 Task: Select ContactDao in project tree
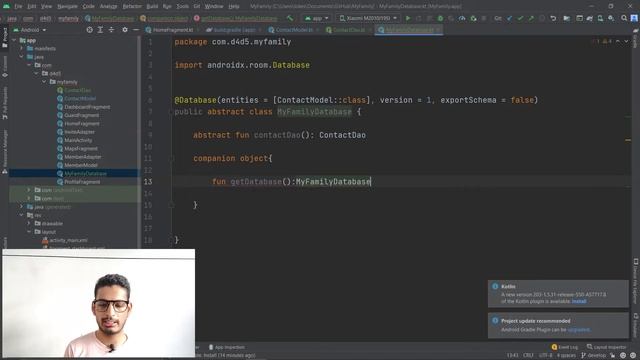[77, 90]
